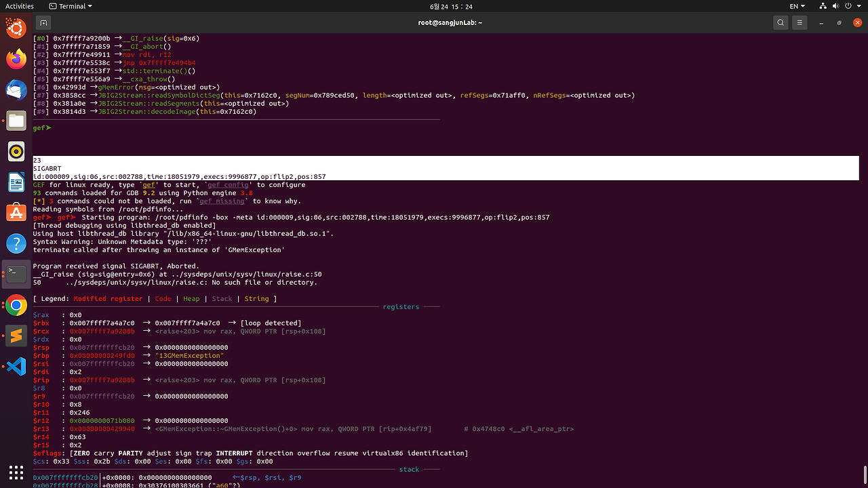868x488 pixels.
Task: Click the $r13 GMemException destructor row
Action: click(x=303, y=428)
